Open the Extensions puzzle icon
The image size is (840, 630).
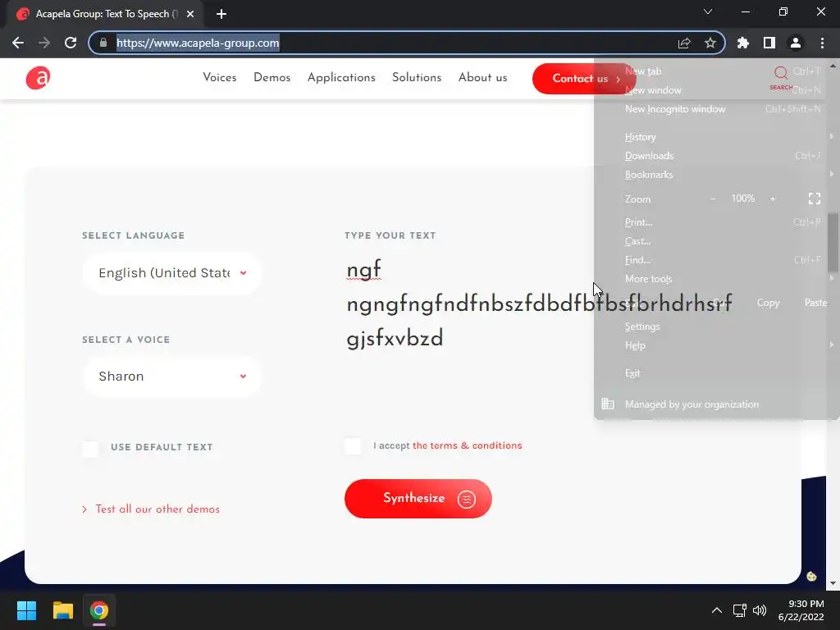(x=743, y=43)
